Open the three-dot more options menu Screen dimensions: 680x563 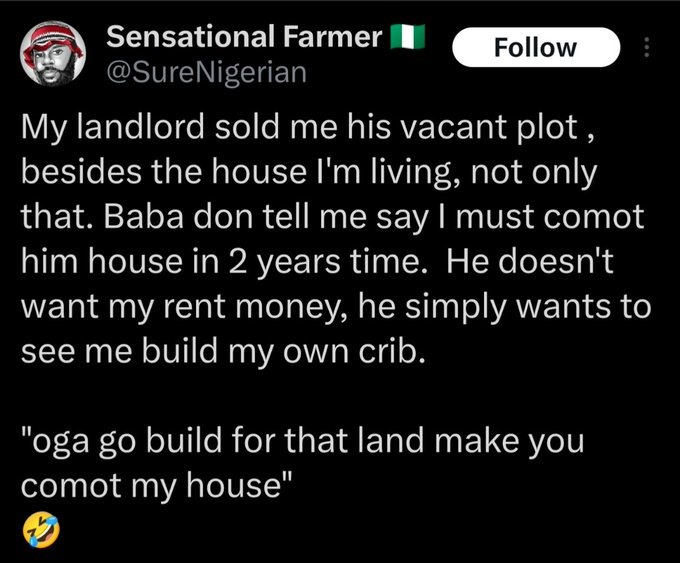pyautogui.click(x=646, y=47)
